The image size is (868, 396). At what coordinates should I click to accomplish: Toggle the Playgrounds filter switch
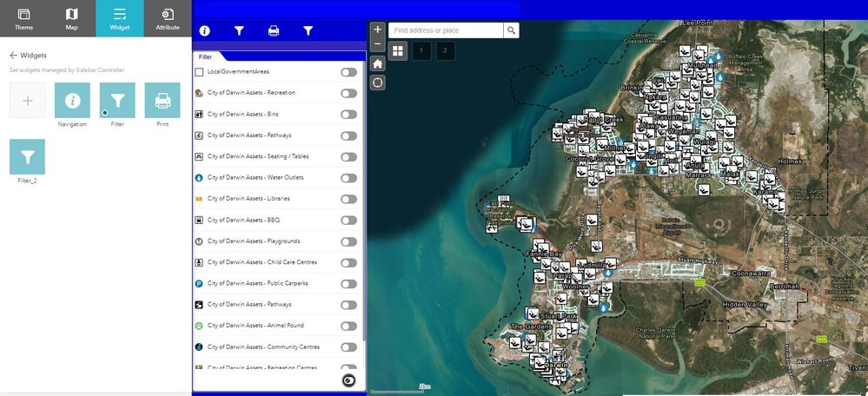point(348,241)
